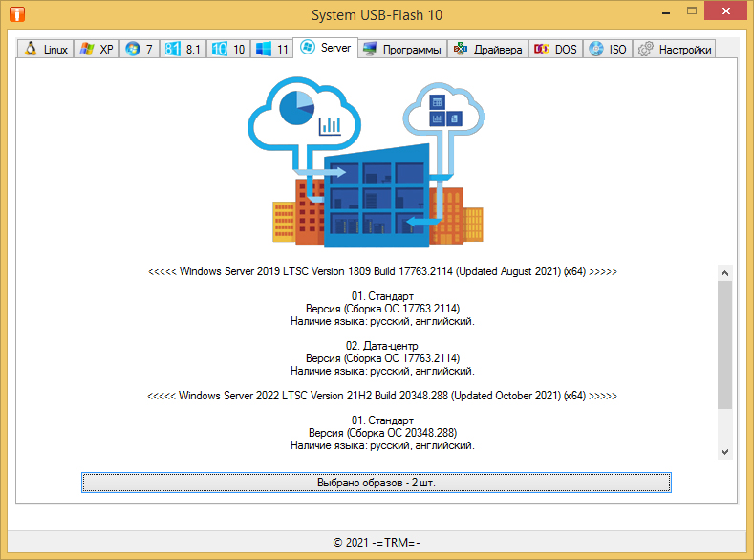Select Windows Server 2019 02. Дата-центр edition
This screenshot has height=560, width=754.
coord(382,345)
